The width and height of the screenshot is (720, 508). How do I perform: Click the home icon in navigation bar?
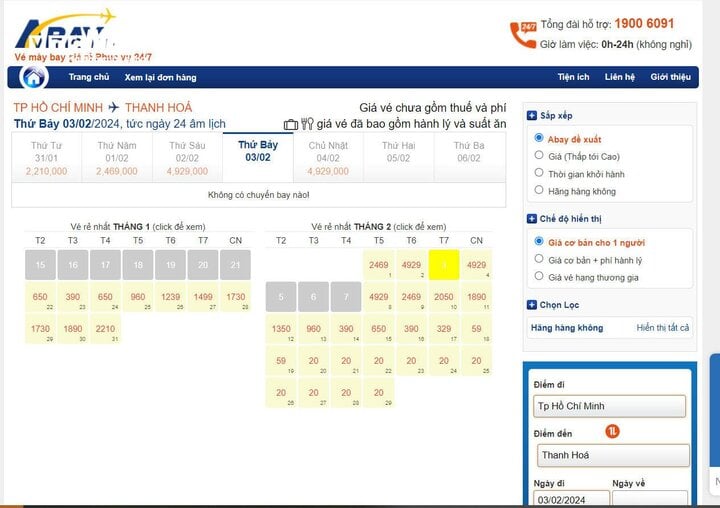(x=34, y=77)
